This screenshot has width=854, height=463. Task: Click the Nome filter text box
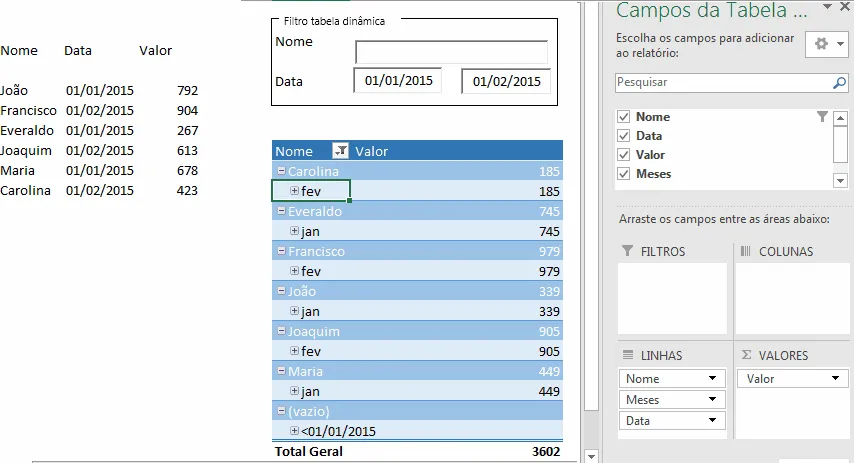(452, 52)
